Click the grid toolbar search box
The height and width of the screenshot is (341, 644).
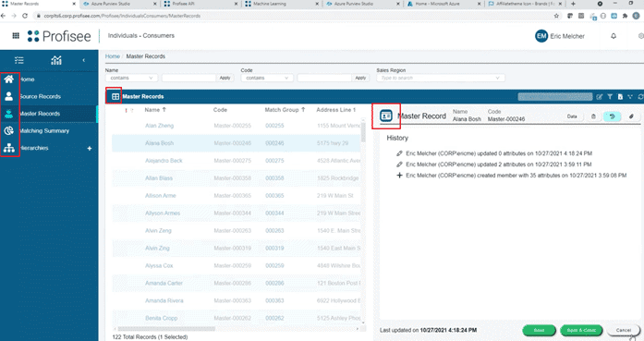click(555, 96)
